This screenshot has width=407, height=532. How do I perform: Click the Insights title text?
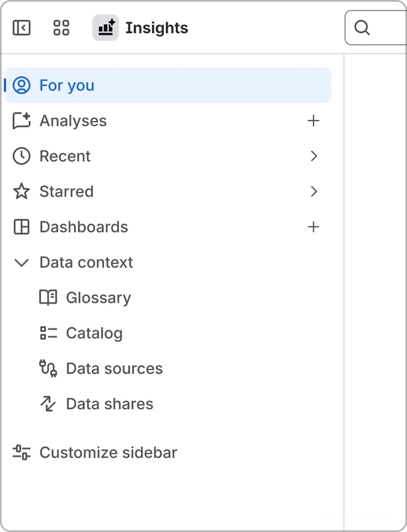tap(157, 28)
